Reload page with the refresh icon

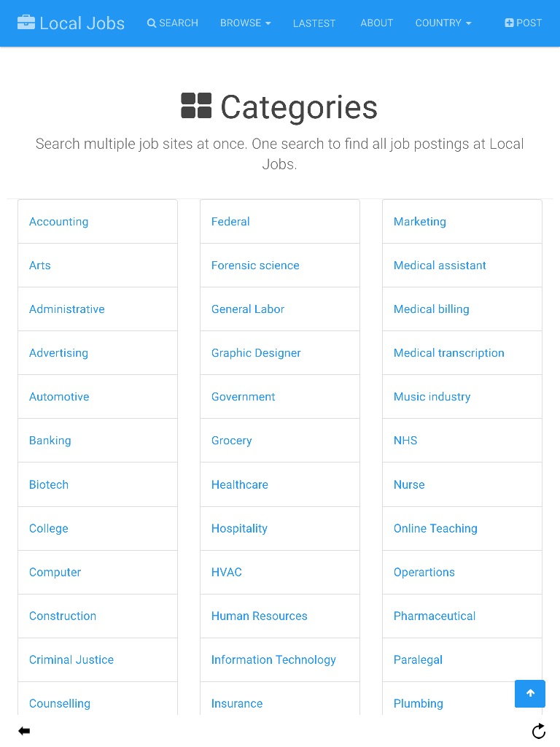tap(539, 731)
